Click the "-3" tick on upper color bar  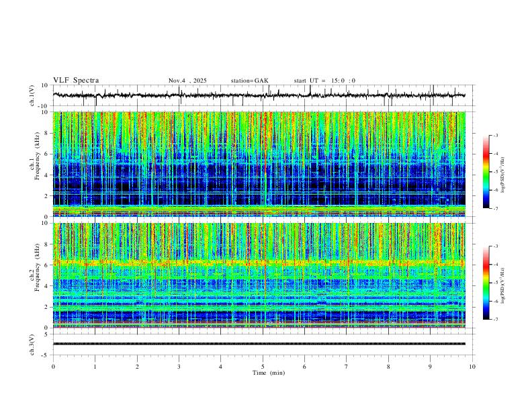[495, 135]
